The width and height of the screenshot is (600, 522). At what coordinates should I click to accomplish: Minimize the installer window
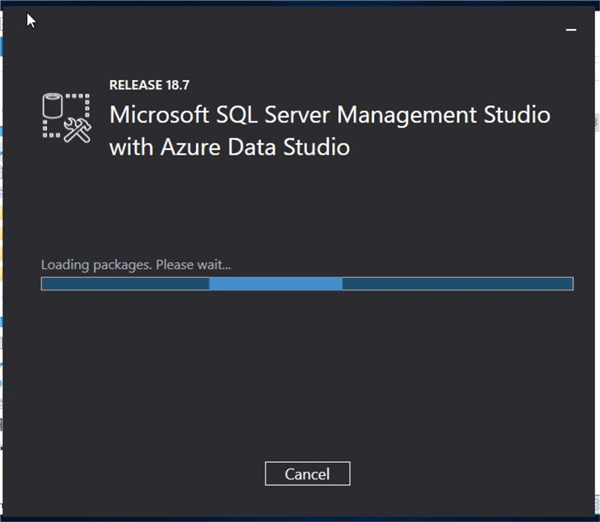click(x=571, y=30)
